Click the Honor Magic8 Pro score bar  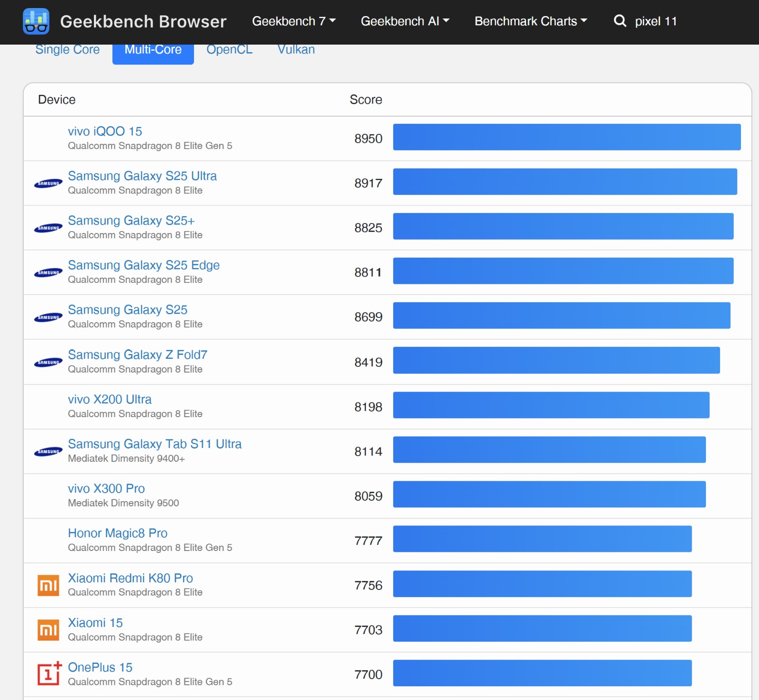tap(543, 539)
